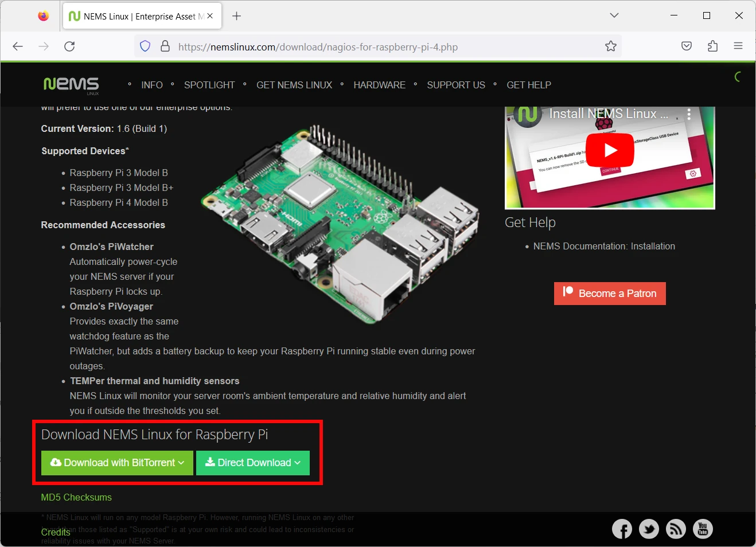Open the Firefox extensions puzzle icon

click(712, 46)
